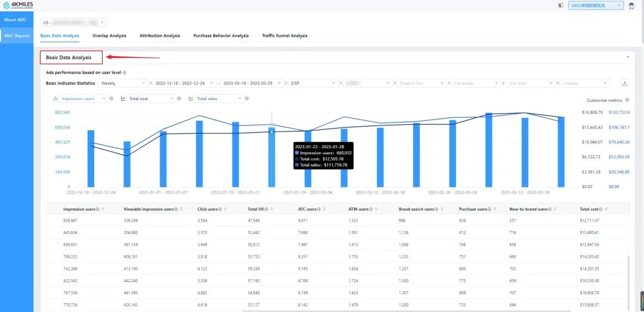The height and width of the screenshot is (312, 644).
Task: Open the Weekly period dropdown
Action: point(123,83)
